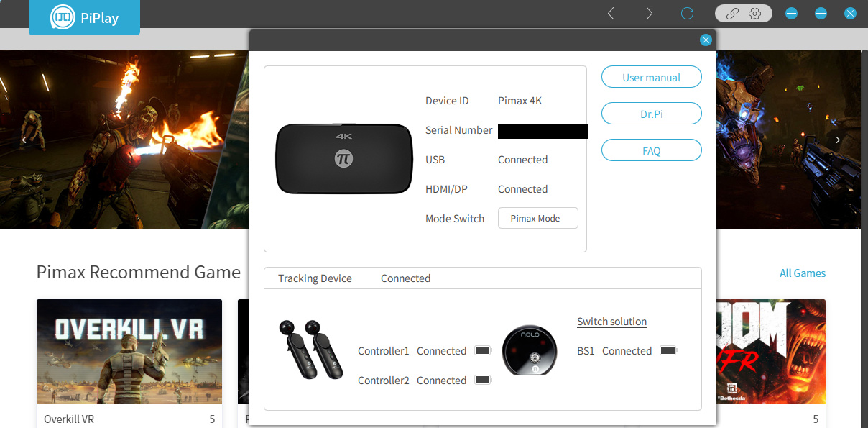Screen dimensions: 868x428
Task: Open the FAQ page
Action: pos(651,150)
